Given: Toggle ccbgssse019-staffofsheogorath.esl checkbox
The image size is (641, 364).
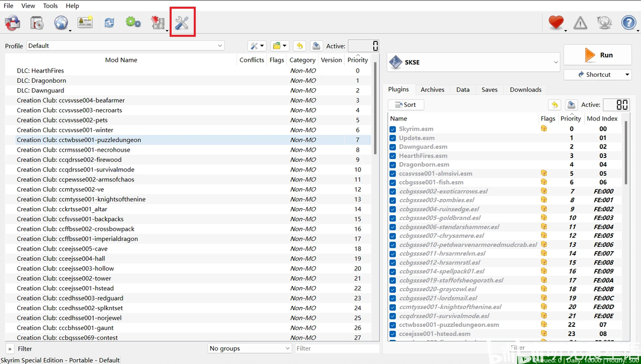Looking at the screenshot, I should pyautogui.click(x=393, y=281).
